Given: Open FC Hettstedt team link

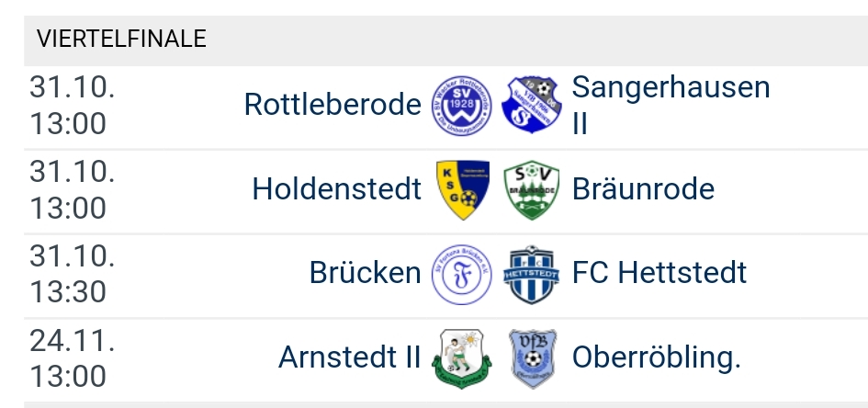Looking at the screenshot, I should click(x=659, y=273).
